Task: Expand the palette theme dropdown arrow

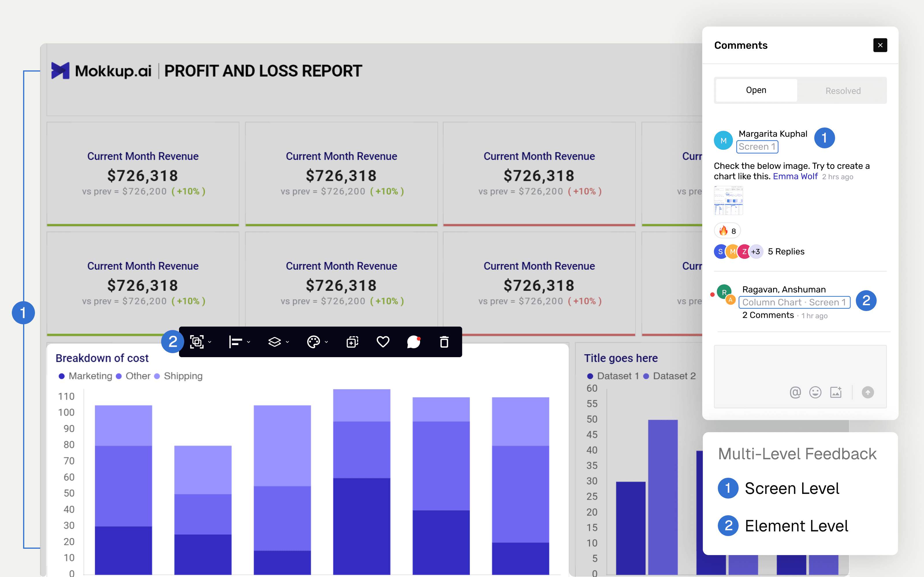Action: pos(327,342)
